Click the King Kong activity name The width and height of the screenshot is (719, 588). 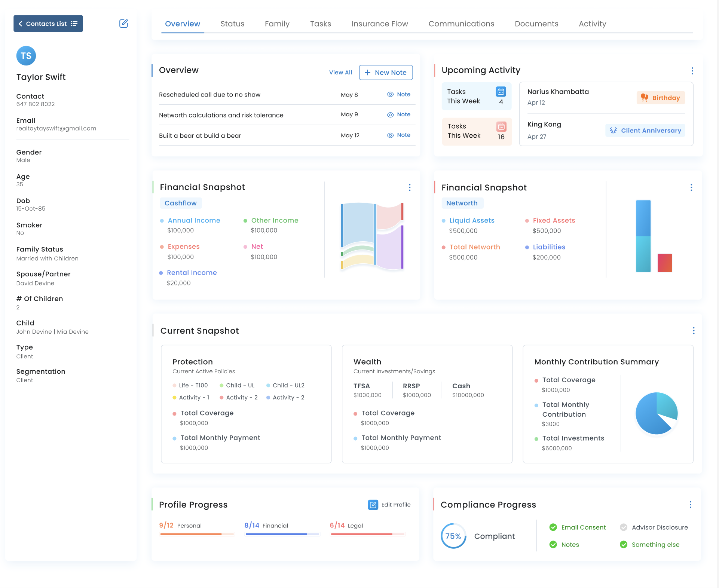[x=544, y=124]
